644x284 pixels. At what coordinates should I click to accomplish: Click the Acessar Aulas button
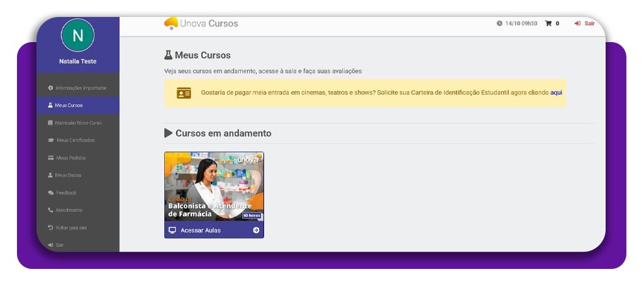coord(214,230)
